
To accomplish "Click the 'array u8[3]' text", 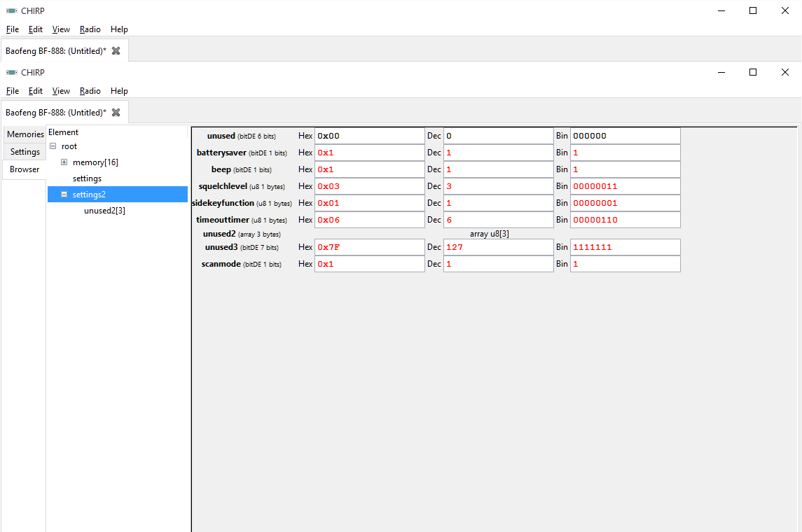I will click(x=490, y=234).
